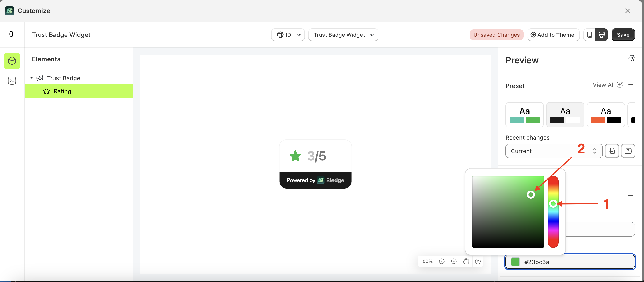
Task: Switch to mobile preview mode
Action: pos(589,35)
